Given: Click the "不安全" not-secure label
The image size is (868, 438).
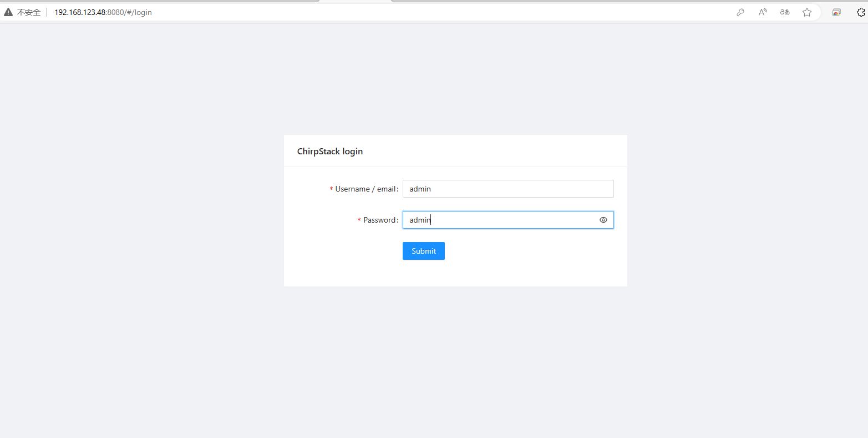Looking at the screenshot, I should point(29,12).
